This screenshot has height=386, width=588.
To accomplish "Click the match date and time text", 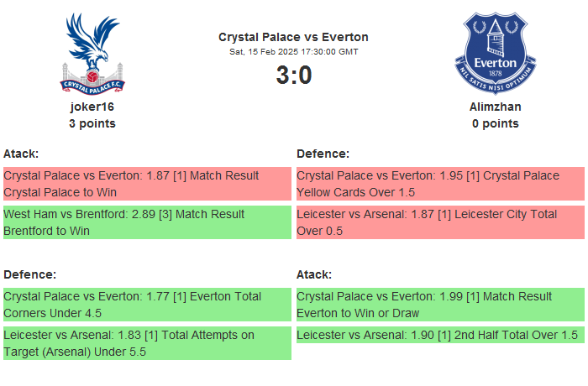I will [x=293, y=52].
